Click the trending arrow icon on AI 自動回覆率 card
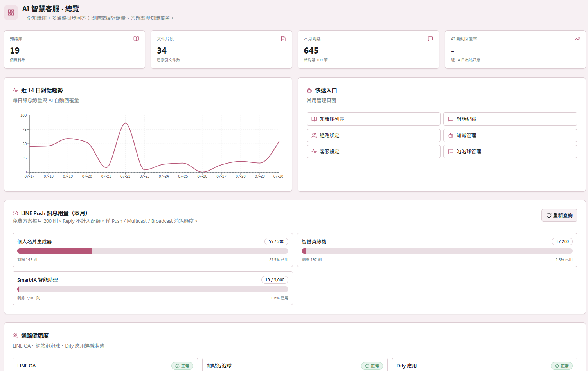 click(577, 39)
